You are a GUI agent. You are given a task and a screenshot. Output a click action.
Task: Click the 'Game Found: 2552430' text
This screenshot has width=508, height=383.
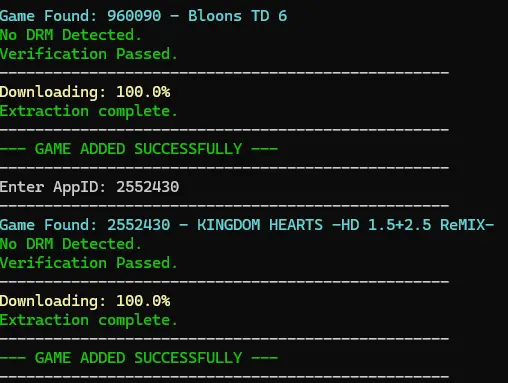(85, 225)
